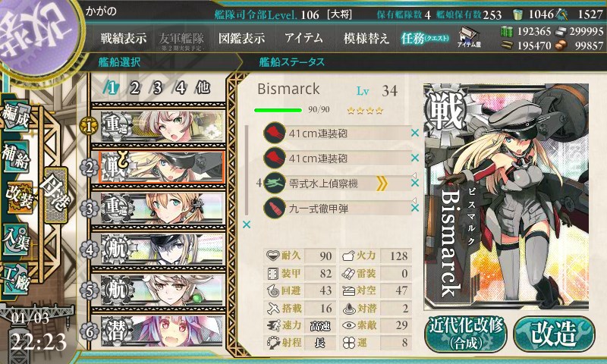Screen dimensions: 607x364
Task: Open the 図鑑表示 menu item
Action: tap(241, 38)
